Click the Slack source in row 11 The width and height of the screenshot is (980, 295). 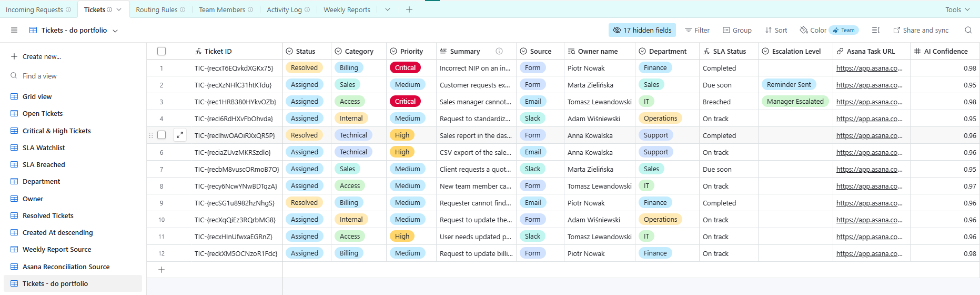(532, 237)
